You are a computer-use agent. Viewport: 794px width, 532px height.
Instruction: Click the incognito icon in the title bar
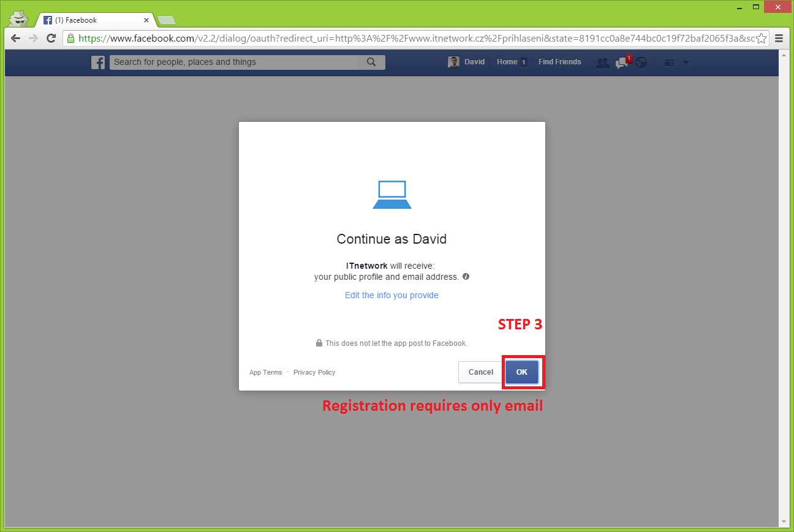pyautogui.click(x=18, y=18)
